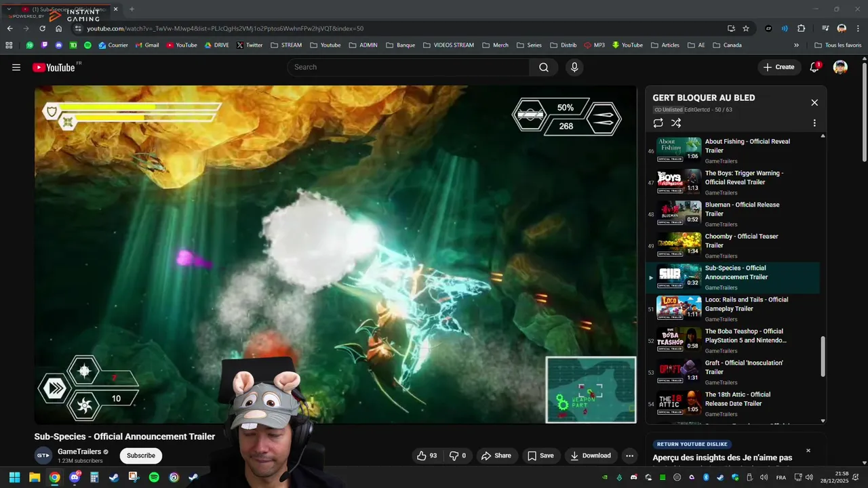
Task: Save the video to a playlist
Action: (x=540, y=455)
